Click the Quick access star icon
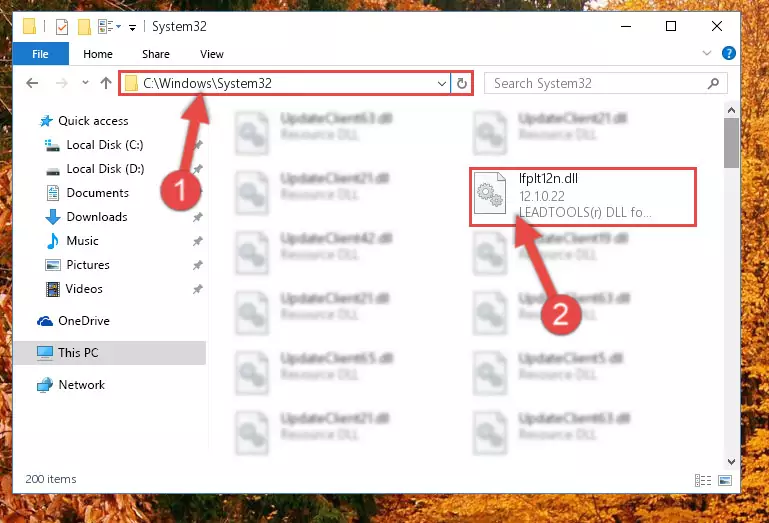 pyautogui.click(x=46, y=121)
